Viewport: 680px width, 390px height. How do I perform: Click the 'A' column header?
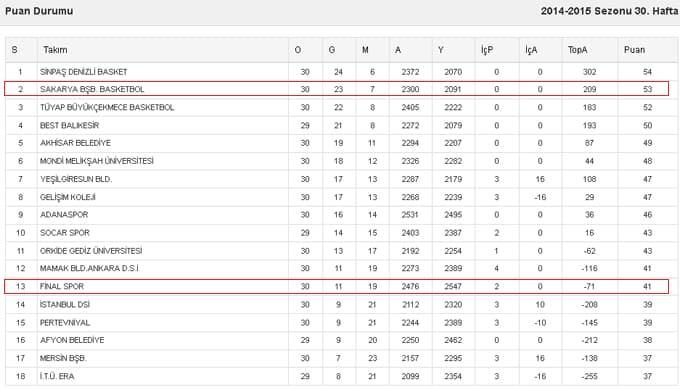(x=398, y=50)
